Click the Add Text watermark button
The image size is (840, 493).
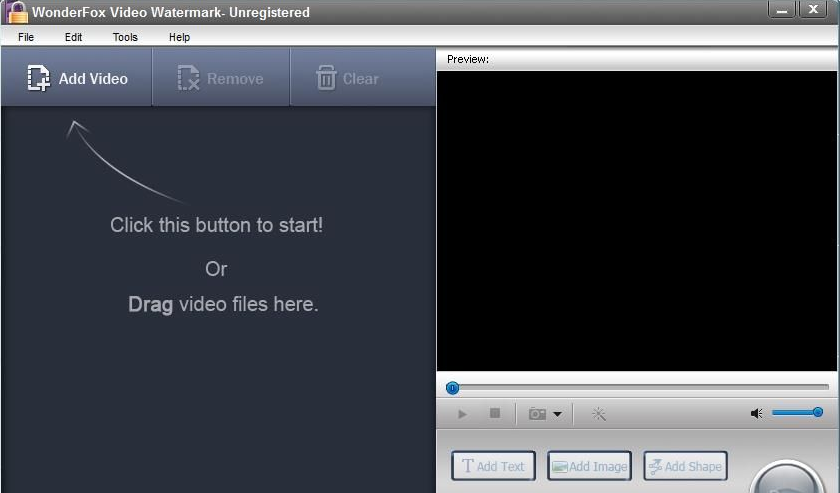[x=493, y=466]
